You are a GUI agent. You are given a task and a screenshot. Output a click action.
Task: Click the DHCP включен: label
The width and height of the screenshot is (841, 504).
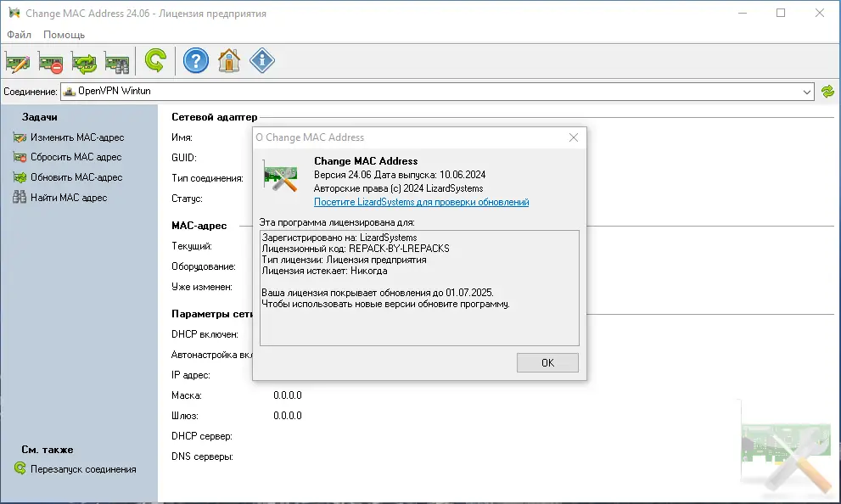tap(205, 334)
